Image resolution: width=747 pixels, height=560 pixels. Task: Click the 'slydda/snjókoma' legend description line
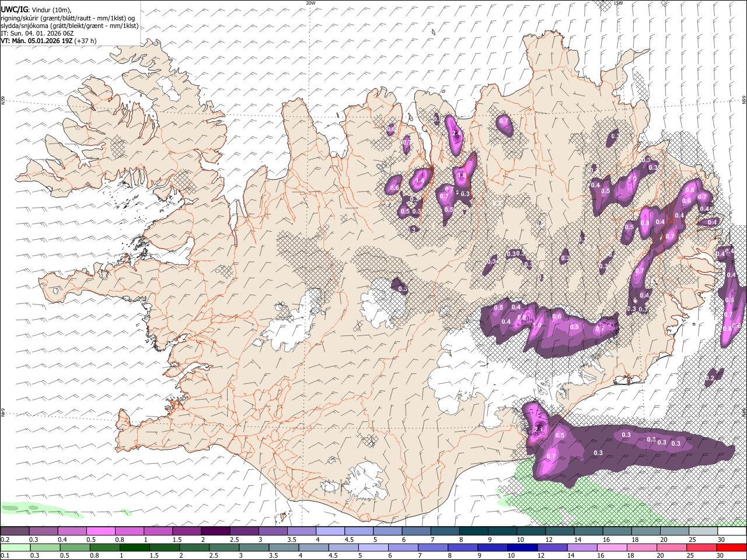tap(69, 26)
